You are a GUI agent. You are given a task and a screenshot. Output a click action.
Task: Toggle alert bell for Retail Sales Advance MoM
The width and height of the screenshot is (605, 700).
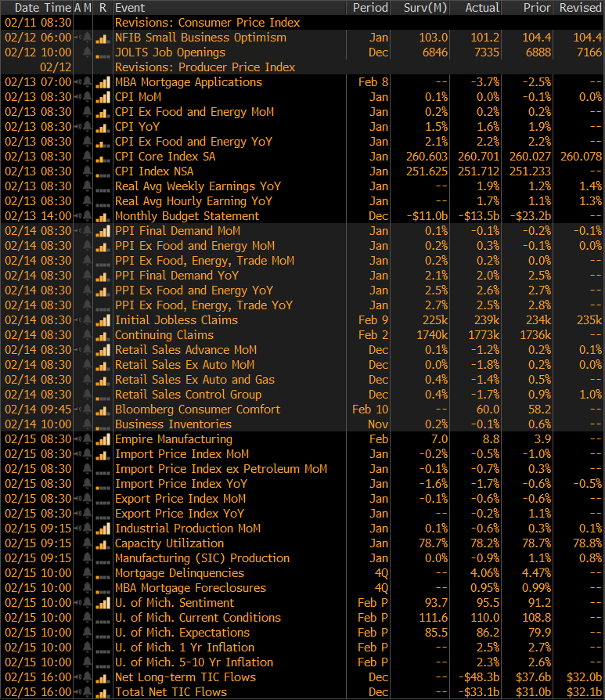(86, 350)
